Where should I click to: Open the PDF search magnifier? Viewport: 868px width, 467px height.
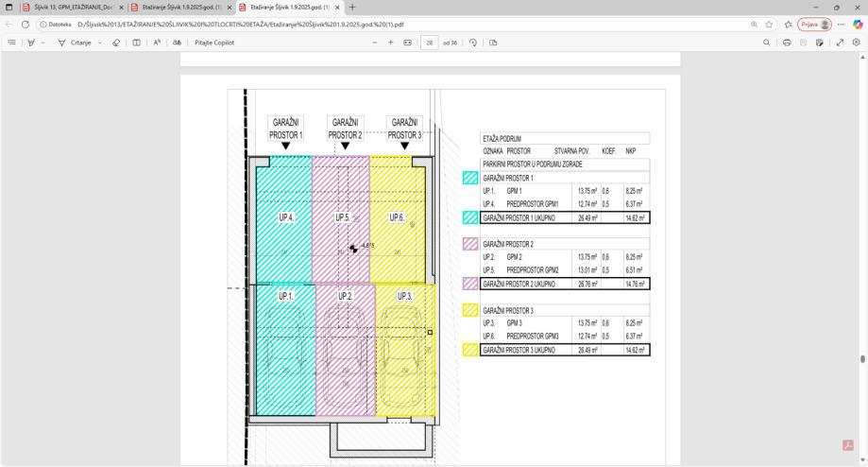click(x=769, y=43)
